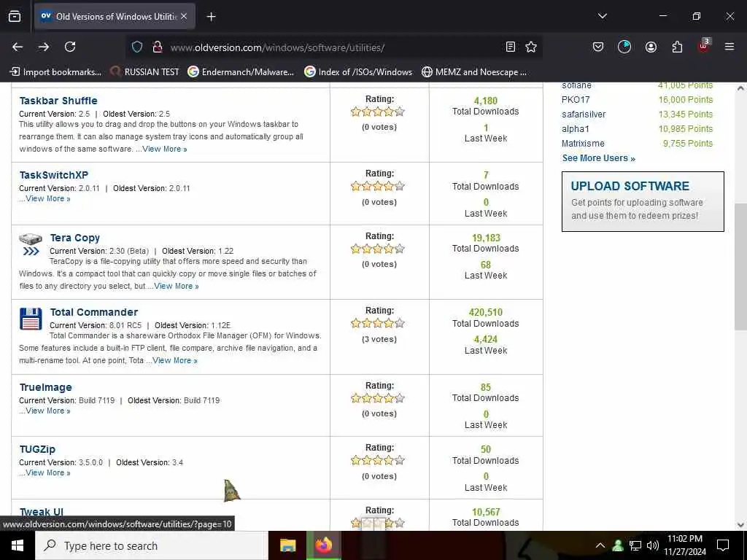Click the UPLOAD SOFTWARE banner
Viewport: 747px width, 560px height.
(643, 201)
